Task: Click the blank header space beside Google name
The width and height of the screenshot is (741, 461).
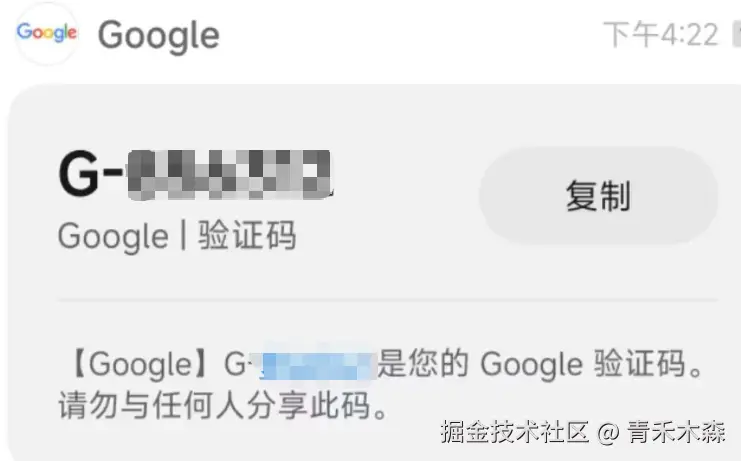Action: click(411, 35)
